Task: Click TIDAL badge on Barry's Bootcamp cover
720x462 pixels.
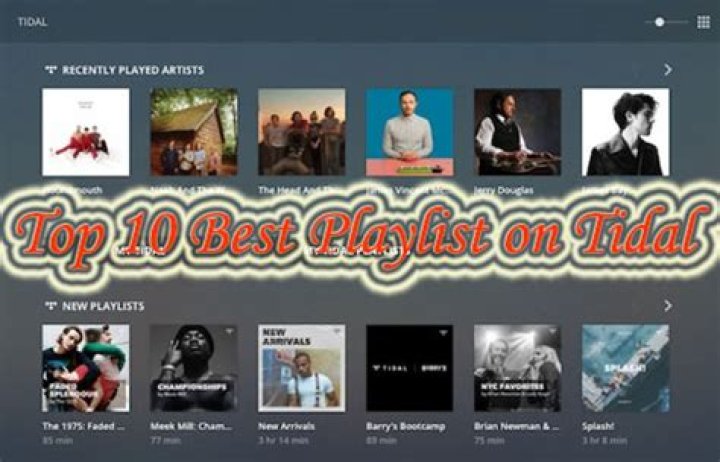Action: 444,332
